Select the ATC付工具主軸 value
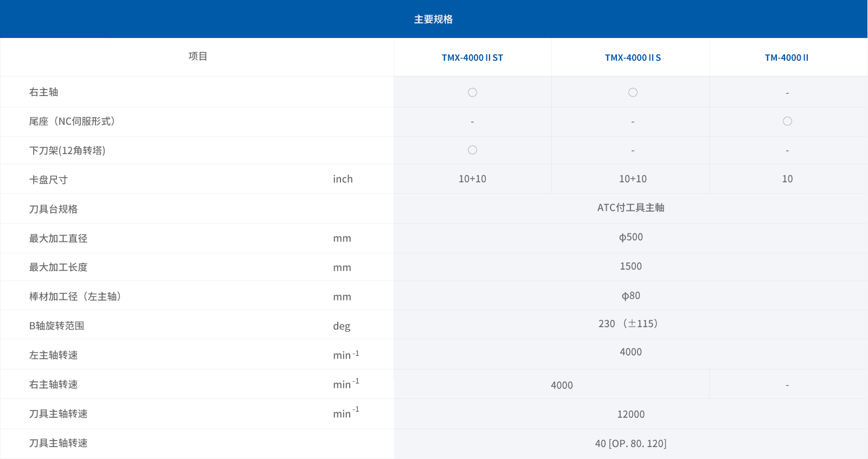The width and height of the screenshot is (868, 459). [x=631, y=208]
